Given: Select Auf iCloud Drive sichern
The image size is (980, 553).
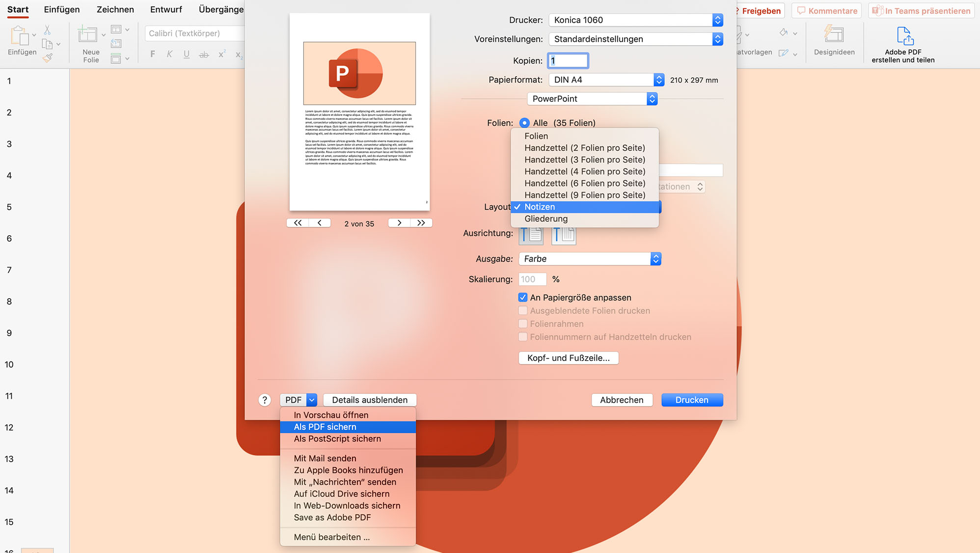Looking at the screenshot, I should click(x=348, y=494).
